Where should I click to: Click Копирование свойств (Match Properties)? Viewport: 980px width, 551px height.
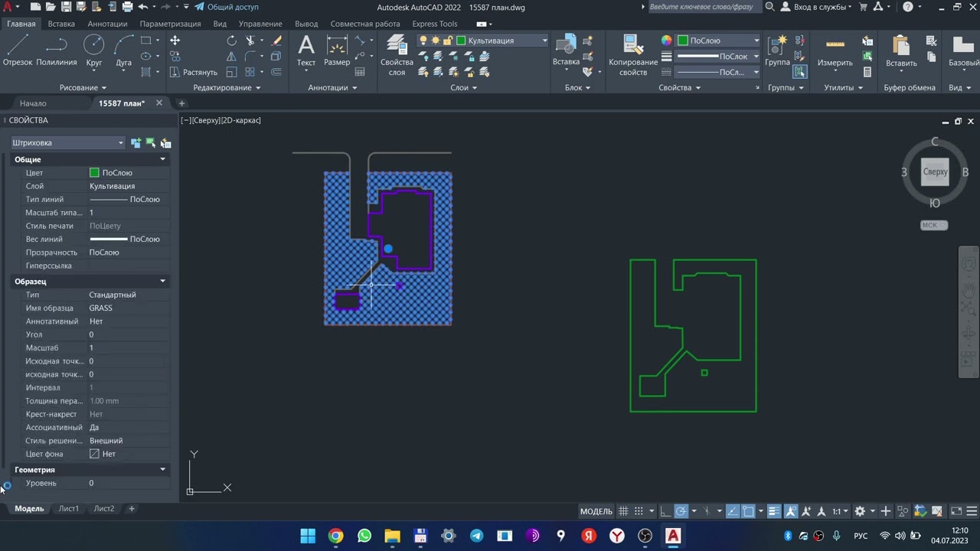point(633,55)
